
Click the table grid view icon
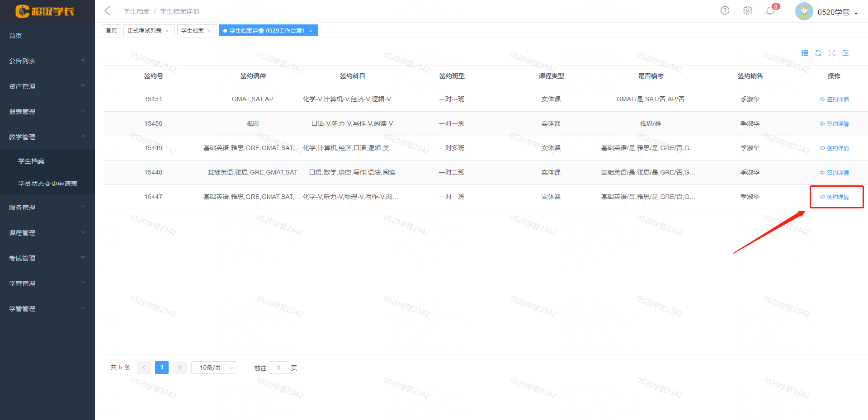[805, 53]
